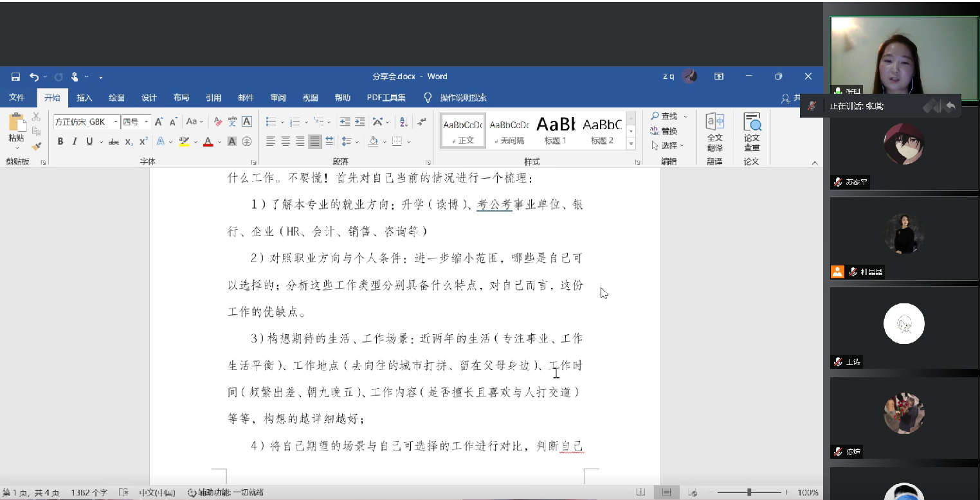Switch to the 引用 tab
This screenshot has height=500, width=980.
click(213, 98)
